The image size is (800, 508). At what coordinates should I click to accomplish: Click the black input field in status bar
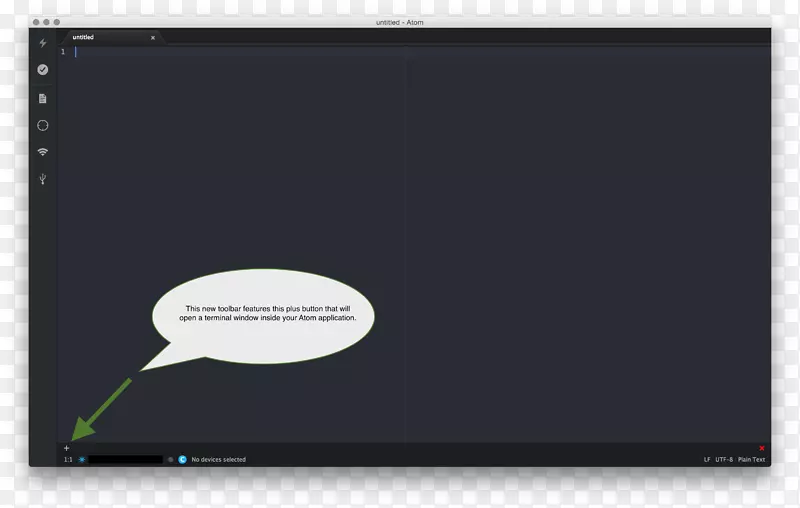tap(125, 460)
